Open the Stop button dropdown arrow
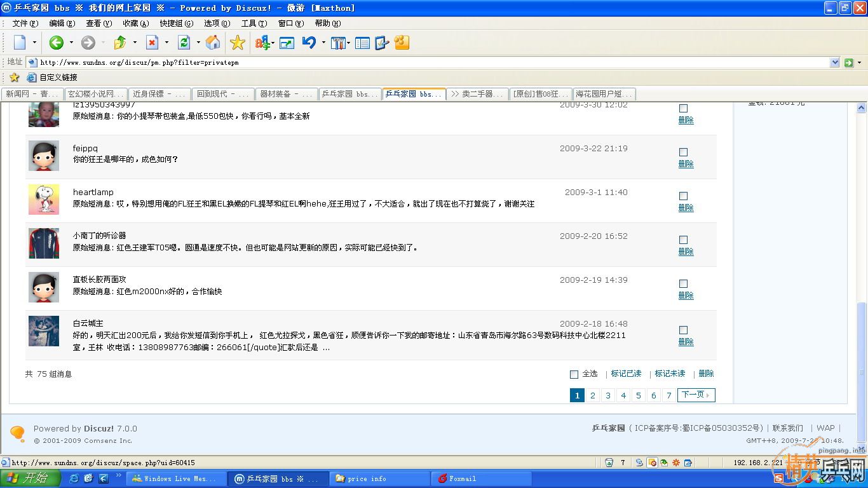 (166, 43)
